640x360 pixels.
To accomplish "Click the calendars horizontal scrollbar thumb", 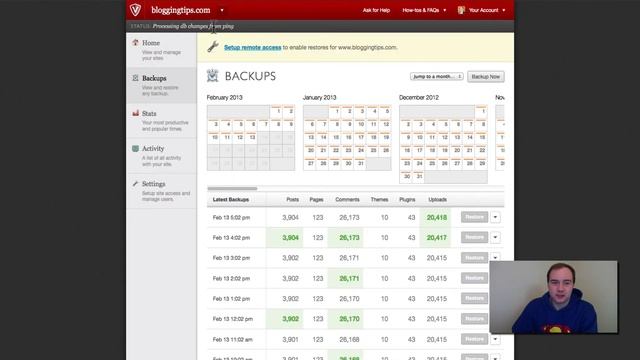I will pos(232,189).
